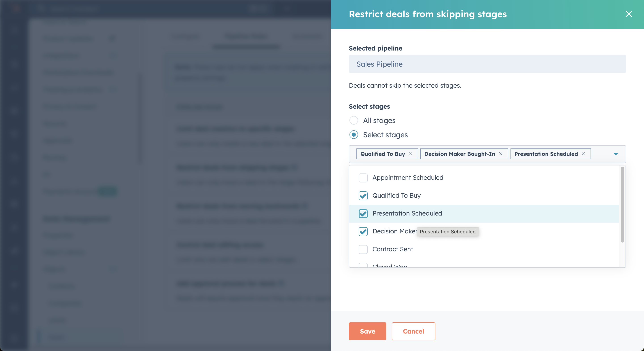Remove the Decision Maker Bought-In tag
Image resolution: width=644 pixels, height=351 pixels.
pos(500,154)
